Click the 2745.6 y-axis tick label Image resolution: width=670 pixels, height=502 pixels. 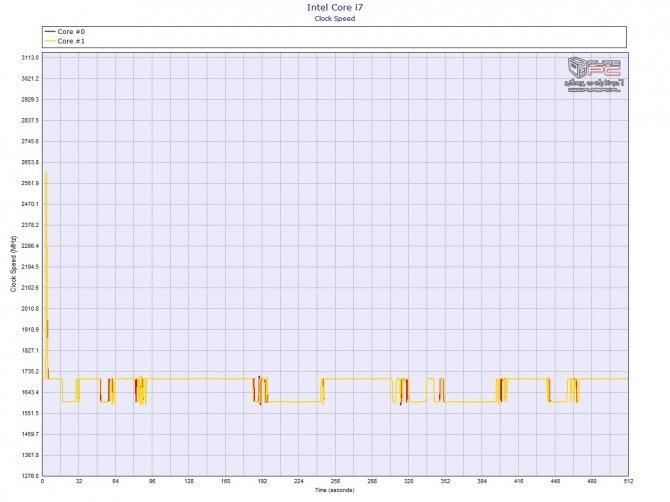(x=30, y=141)
